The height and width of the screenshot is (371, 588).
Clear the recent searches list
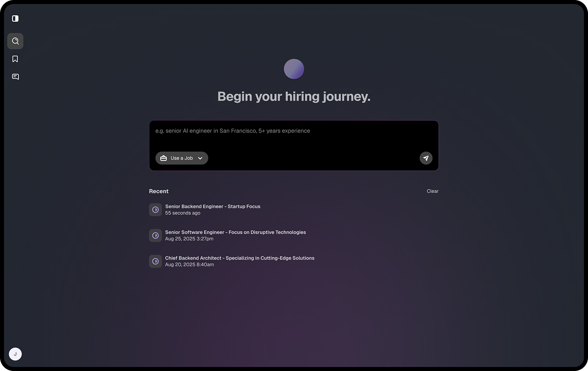coord(433,191)
